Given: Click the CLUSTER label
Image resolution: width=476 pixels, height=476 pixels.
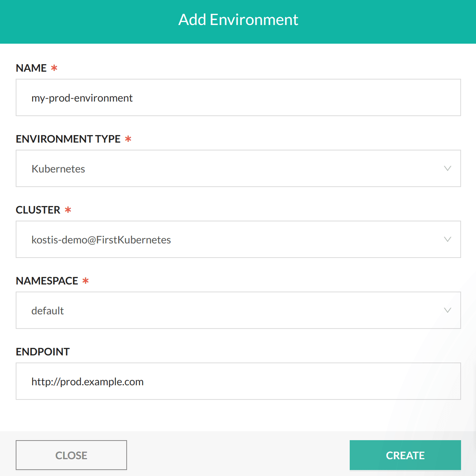Looking at the screenshot, I should (x=38, y=210).
